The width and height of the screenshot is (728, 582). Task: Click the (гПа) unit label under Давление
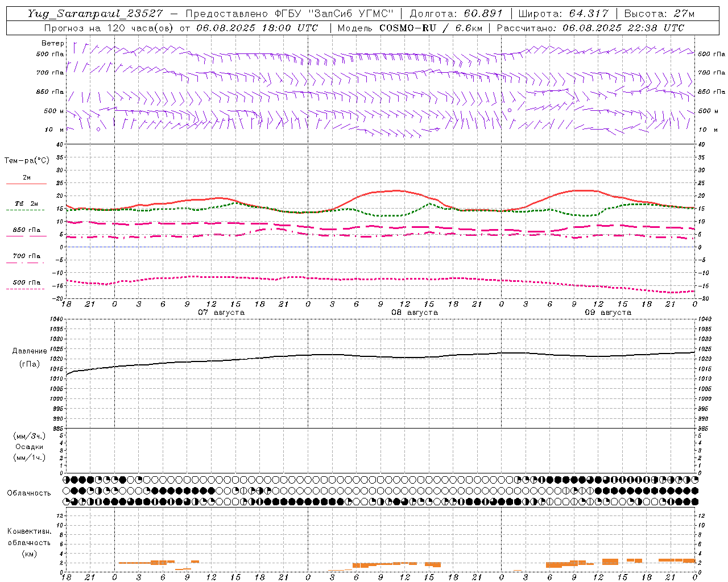pos(30,364)
